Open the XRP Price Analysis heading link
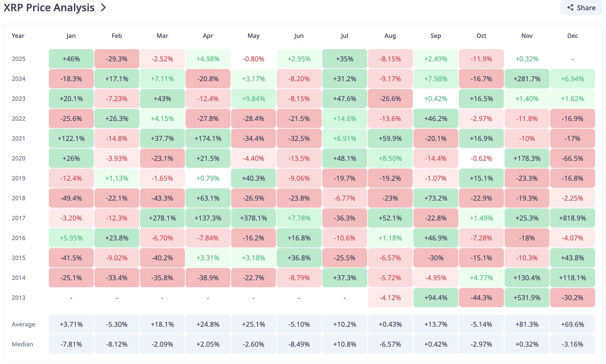Viewport: 606px width, 364px height. click(49, 8)
